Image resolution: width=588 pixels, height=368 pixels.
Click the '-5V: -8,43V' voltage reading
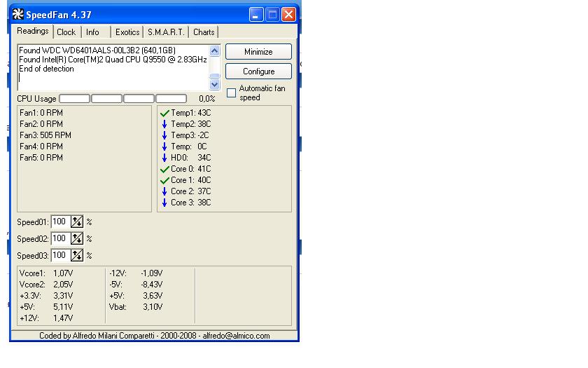[136, 285]
